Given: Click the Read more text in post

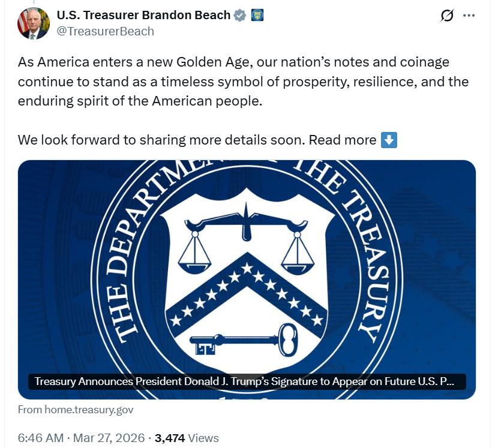Looking at the screenshot, I should (x=343, y=140).
